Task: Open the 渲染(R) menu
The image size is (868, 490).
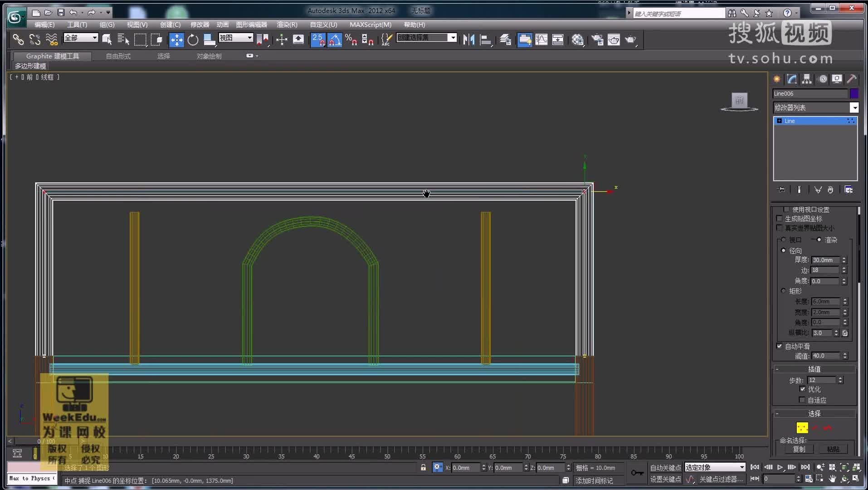Action: (x=286, y=24)
